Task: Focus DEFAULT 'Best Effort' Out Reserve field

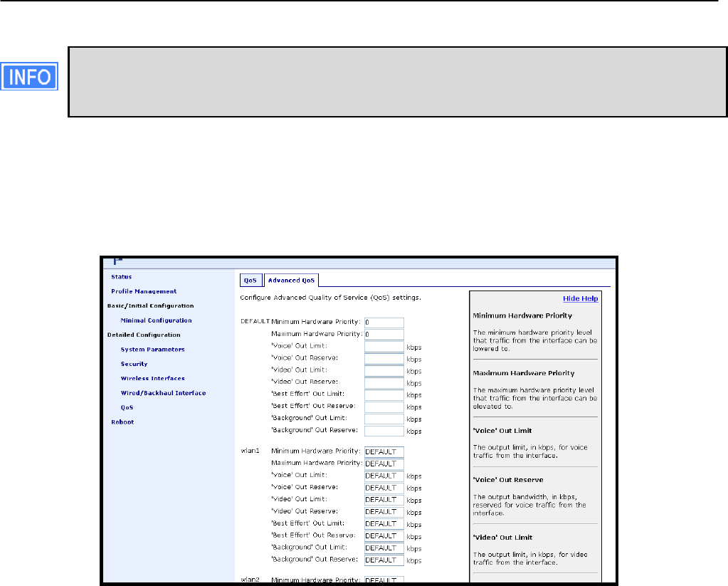Action: [x=384, y=407]
